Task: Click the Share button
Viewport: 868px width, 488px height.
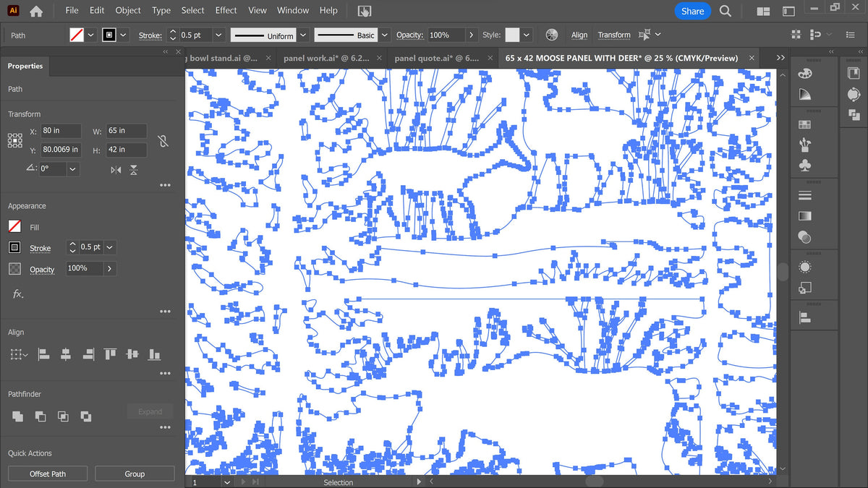Action: tap(692, 11)
